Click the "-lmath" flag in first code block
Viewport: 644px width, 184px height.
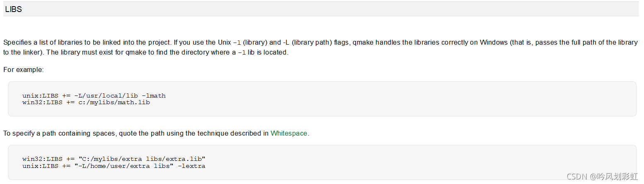tap(154, 96)
